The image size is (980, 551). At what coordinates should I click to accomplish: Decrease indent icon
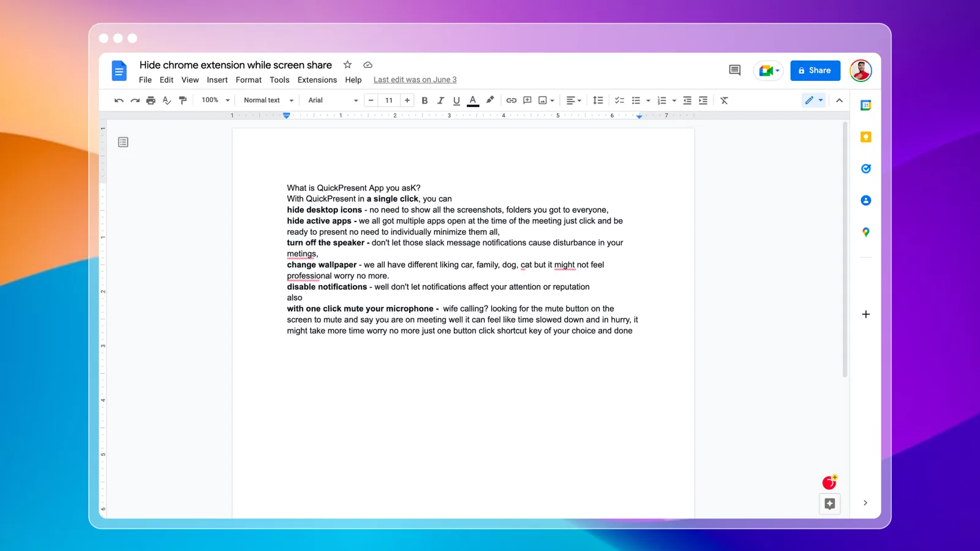(687, 100)
